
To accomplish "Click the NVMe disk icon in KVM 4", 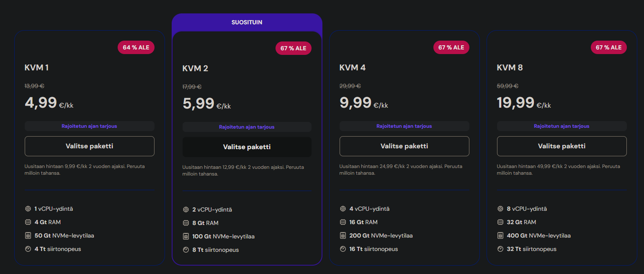I will tap(343, 235).
